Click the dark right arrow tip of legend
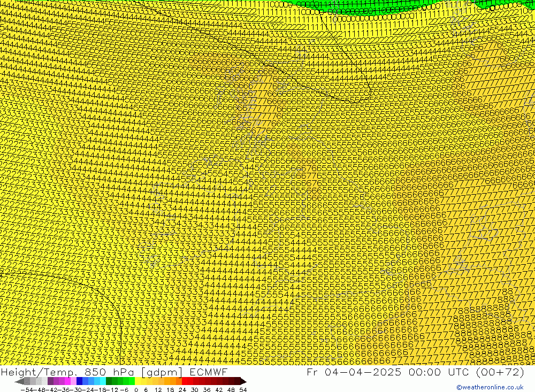Screen dimensions: 535x392 (243, 381)
